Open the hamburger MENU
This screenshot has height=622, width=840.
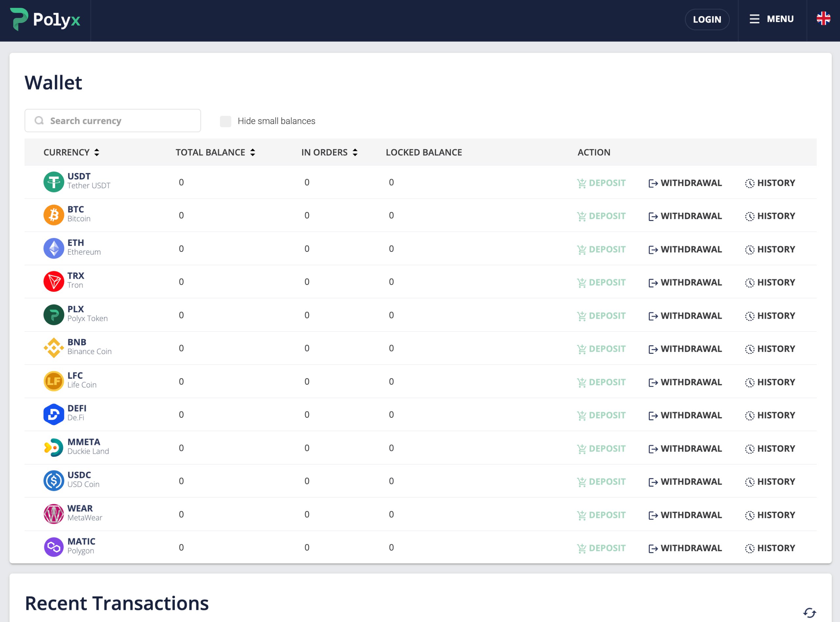[x=771, y=19]
